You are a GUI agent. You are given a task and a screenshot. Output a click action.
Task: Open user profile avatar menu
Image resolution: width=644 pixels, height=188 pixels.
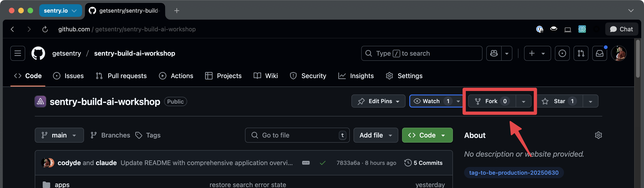pyautogui.click(x=619, y=53)
